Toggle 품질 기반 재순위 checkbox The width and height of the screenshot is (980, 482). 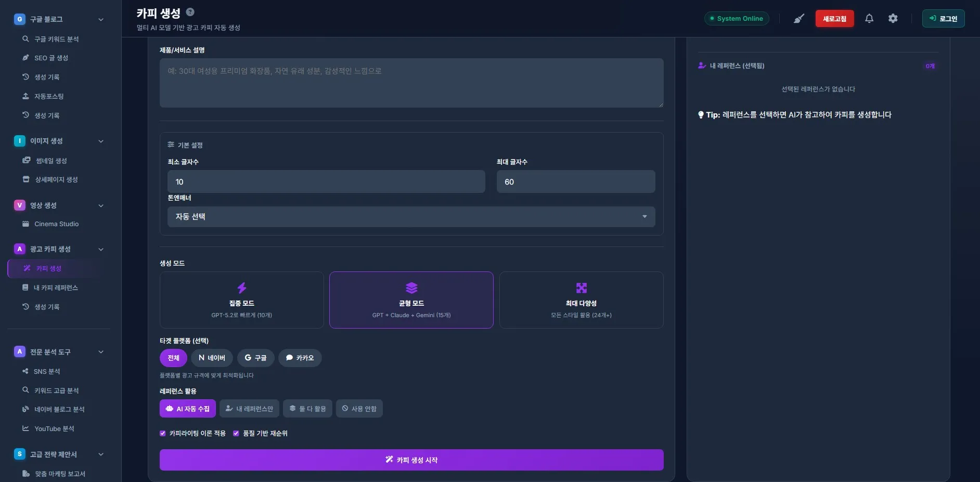click(x=236, y=433)
